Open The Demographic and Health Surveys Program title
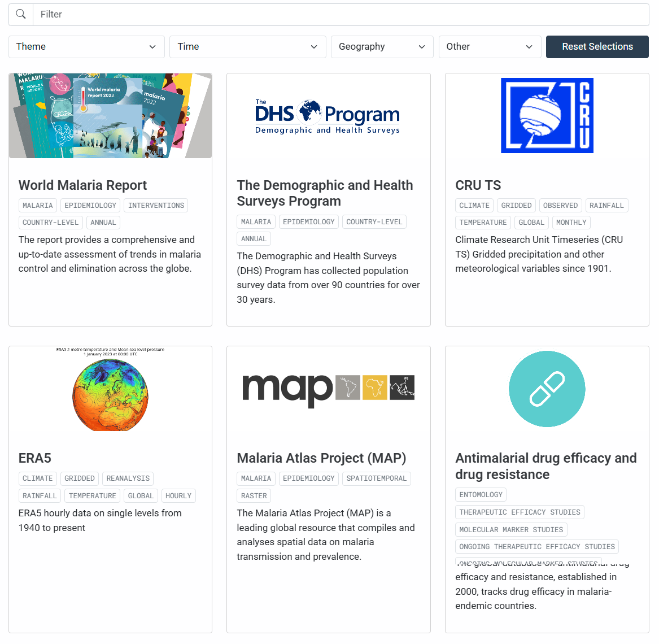The height and width of the screenshot is (644, 659). coord(325,193)
